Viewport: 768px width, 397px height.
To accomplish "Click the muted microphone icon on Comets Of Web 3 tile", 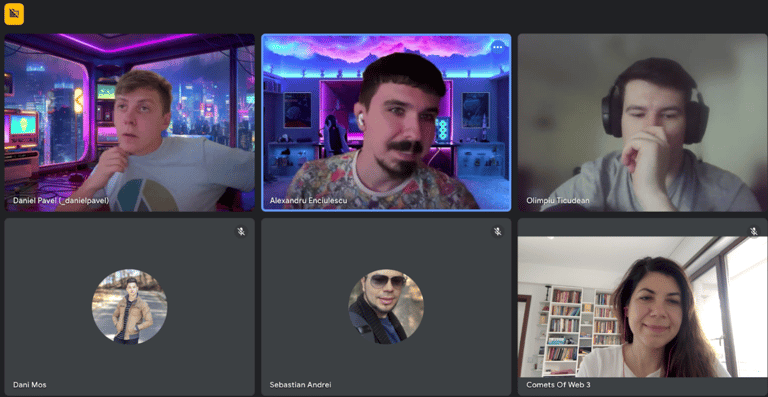I will [754, 231].
